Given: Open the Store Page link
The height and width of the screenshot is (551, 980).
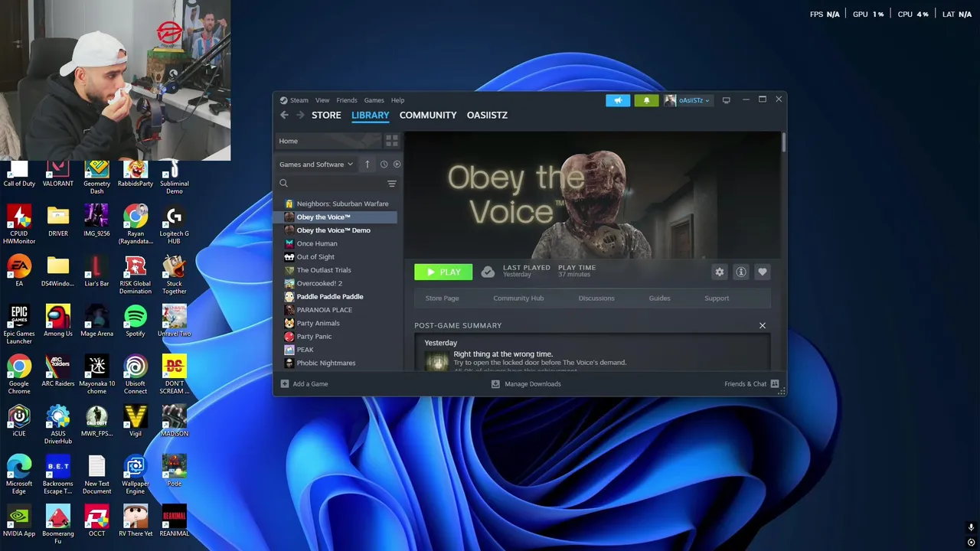Looking at the screenshot, I should (x=443, y=298).
